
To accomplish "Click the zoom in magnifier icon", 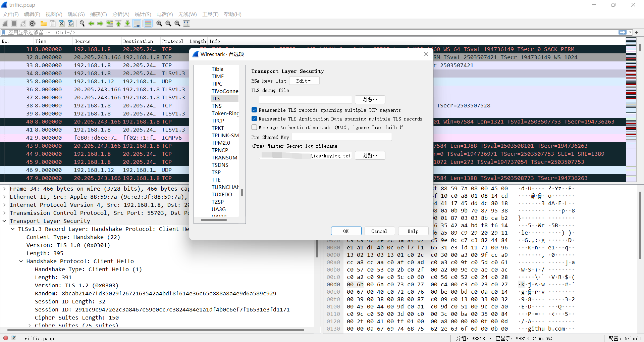I will click(x=159, y=23).
